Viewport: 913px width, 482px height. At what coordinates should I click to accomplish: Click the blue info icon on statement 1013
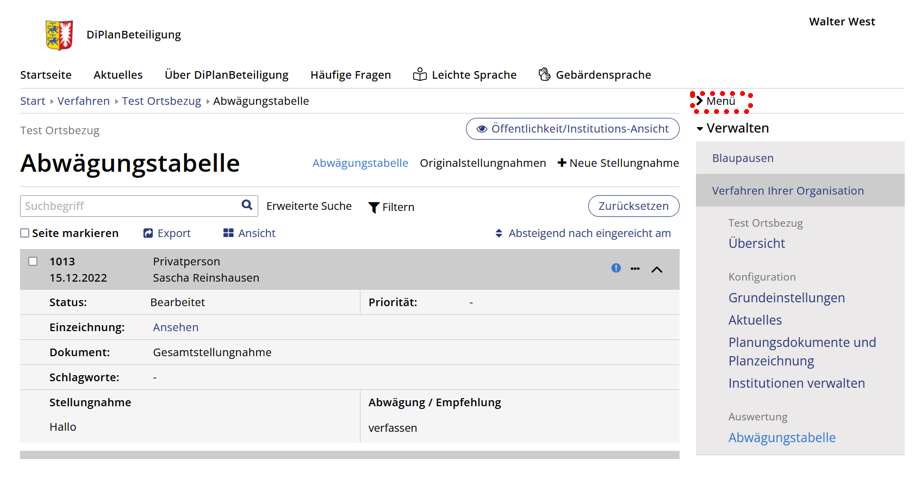[x=616, y=268]
